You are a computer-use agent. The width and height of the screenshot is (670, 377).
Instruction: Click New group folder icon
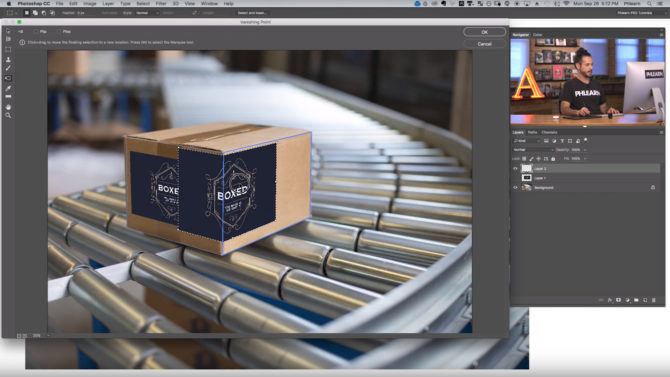pyautogui.click(x=636, y=300)
